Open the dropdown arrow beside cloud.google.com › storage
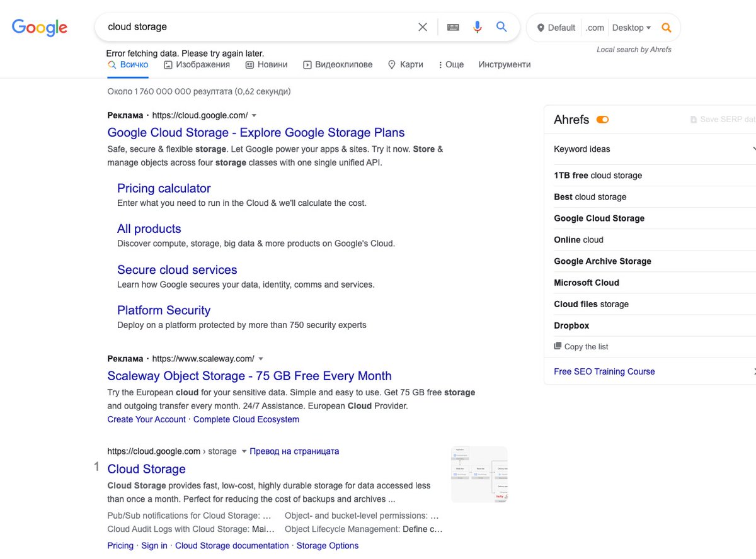Viewport: 756px width, 559px height. (244, 451)
